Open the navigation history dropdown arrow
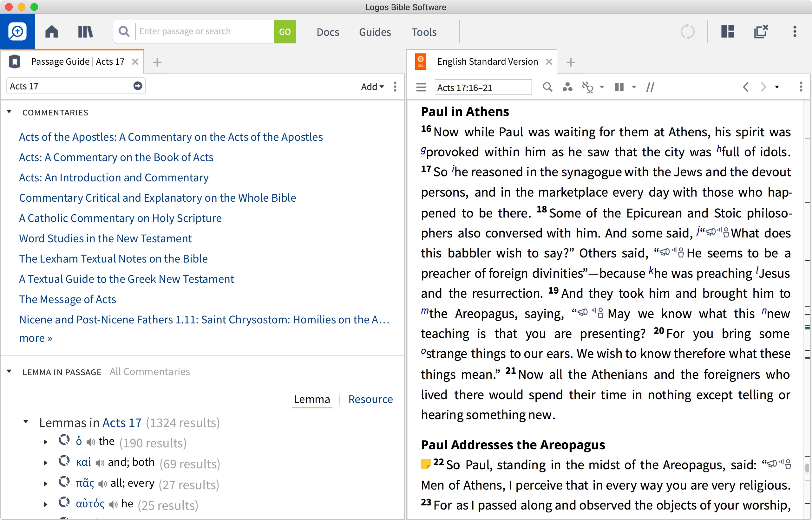This screenshot has width=812, height=520. 777,87
